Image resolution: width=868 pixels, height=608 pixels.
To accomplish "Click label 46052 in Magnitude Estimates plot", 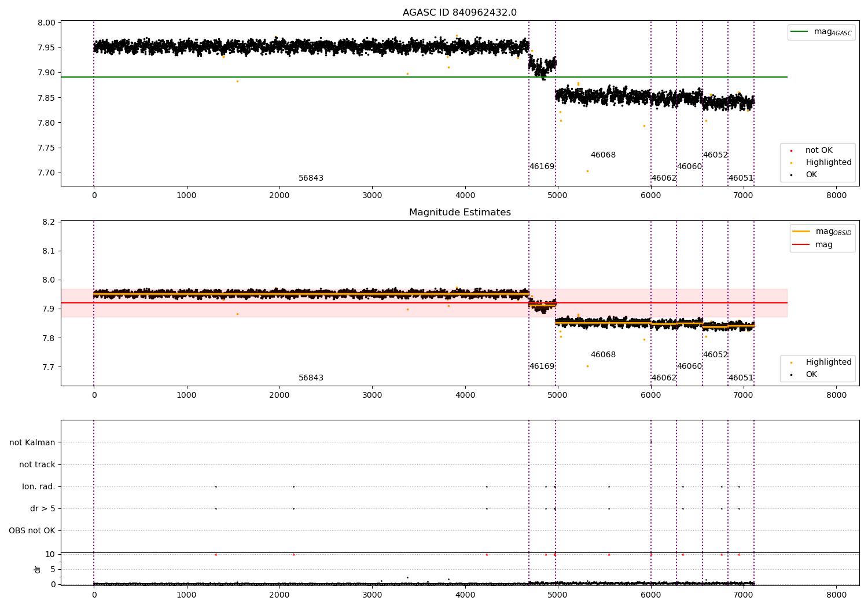I will pyautogui.click(x=715, y=355).
